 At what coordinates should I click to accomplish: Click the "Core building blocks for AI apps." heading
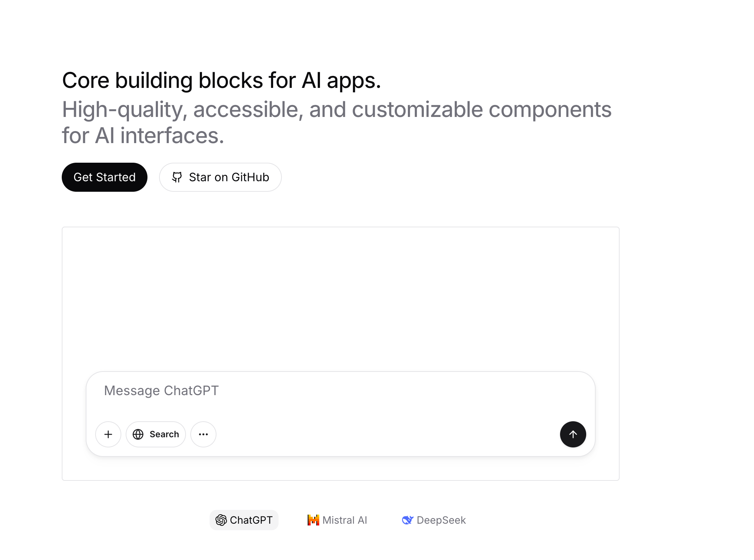(222, 80)
